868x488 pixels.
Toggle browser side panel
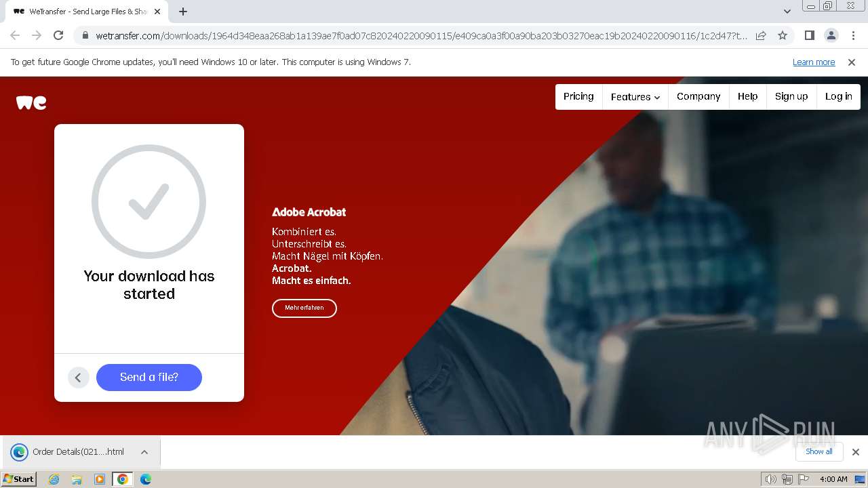[x=810, y=35]
